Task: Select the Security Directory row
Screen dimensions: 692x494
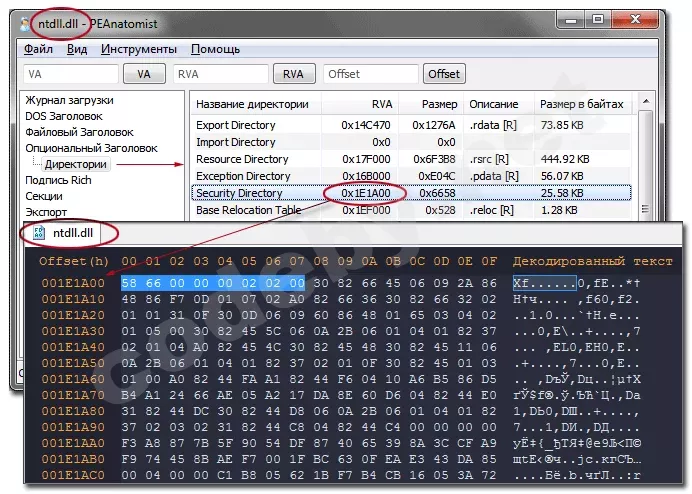Action: (411, 193)
